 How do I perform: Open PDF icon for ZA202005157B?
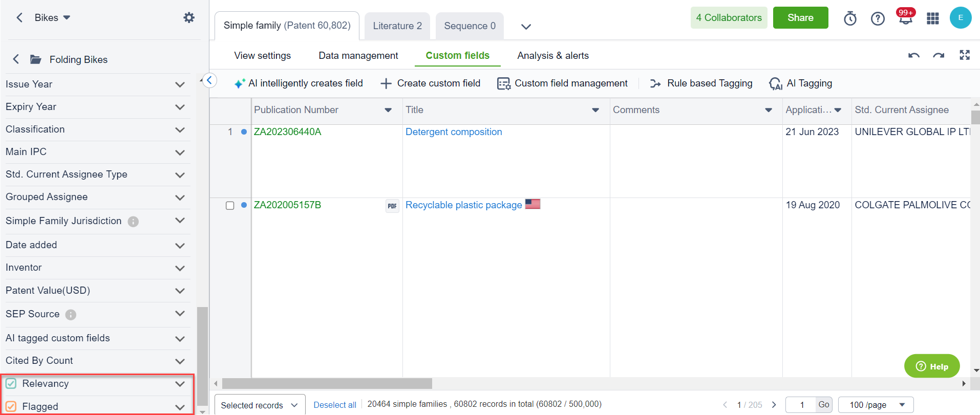click(x=392, y=206)
